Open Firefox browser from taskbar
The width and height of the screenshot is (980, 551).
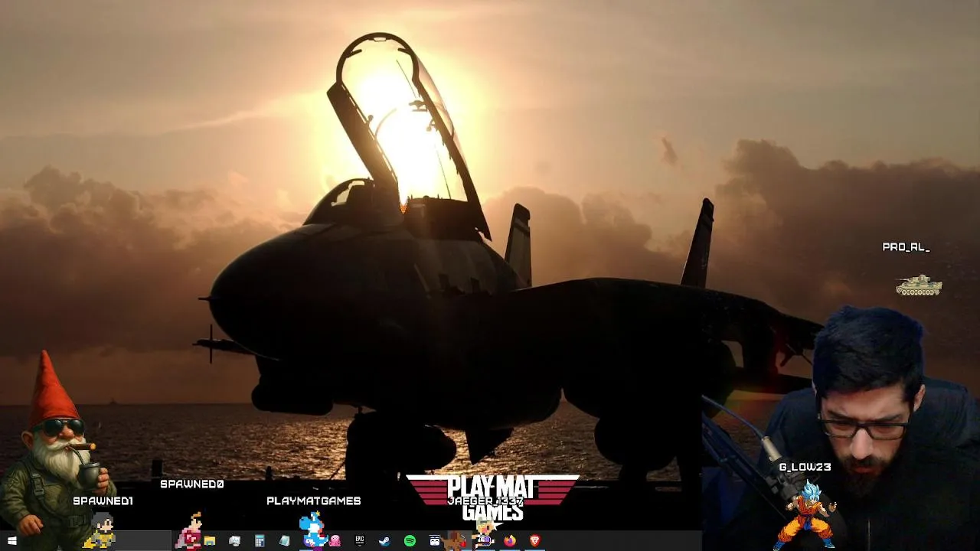[510, 541]
